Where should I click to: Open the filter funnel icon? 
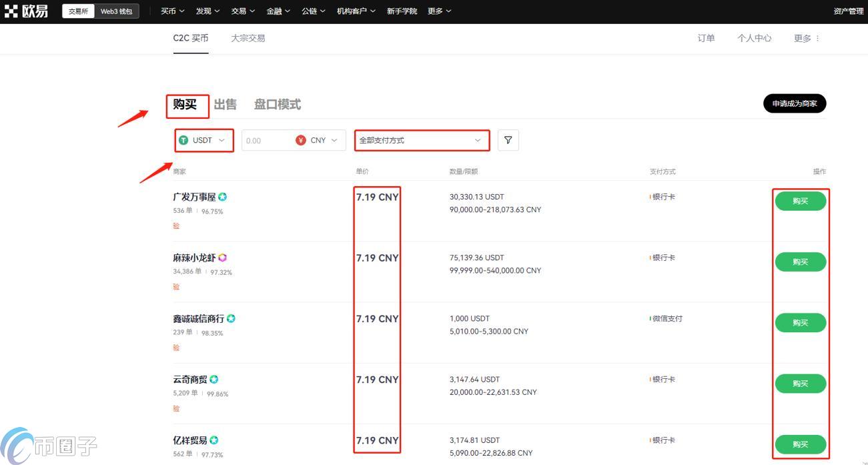(508, 140)
